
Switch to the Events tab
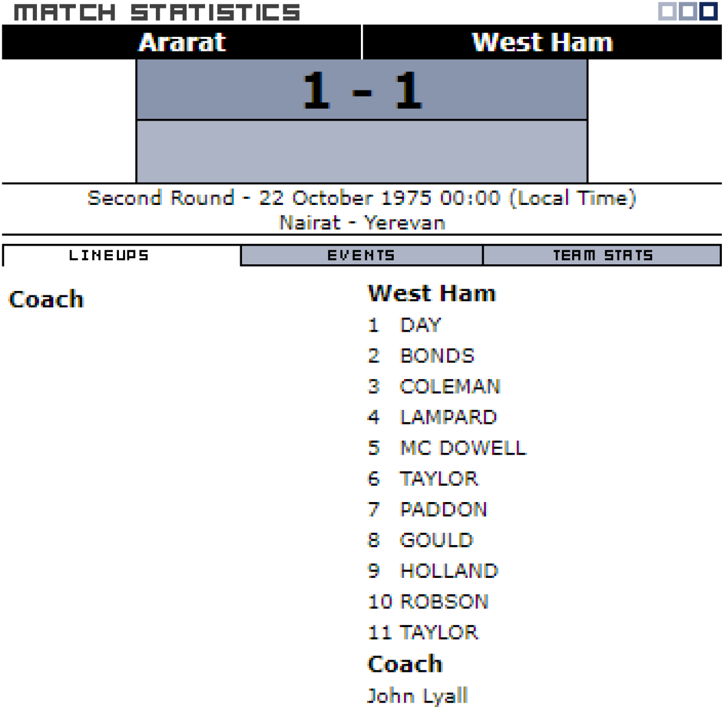[x=361, y=255]
